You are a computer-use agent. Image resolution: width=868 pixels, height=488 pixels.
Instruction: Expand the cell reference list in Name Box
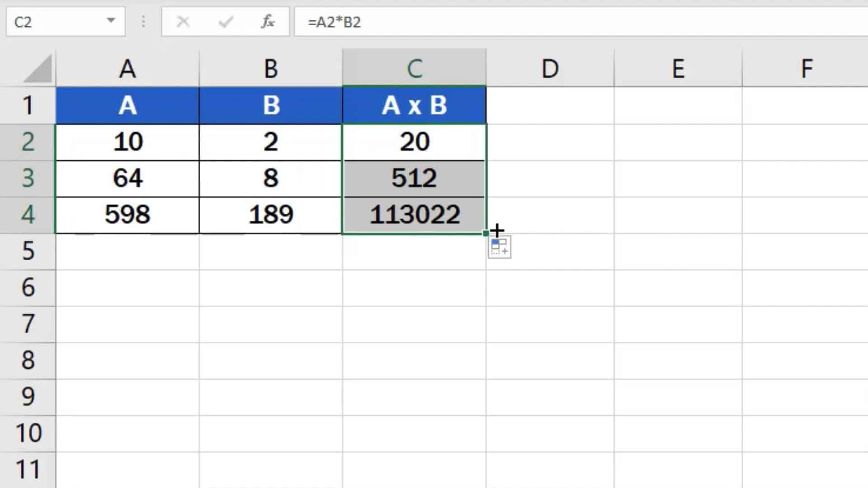coord(111,21)
